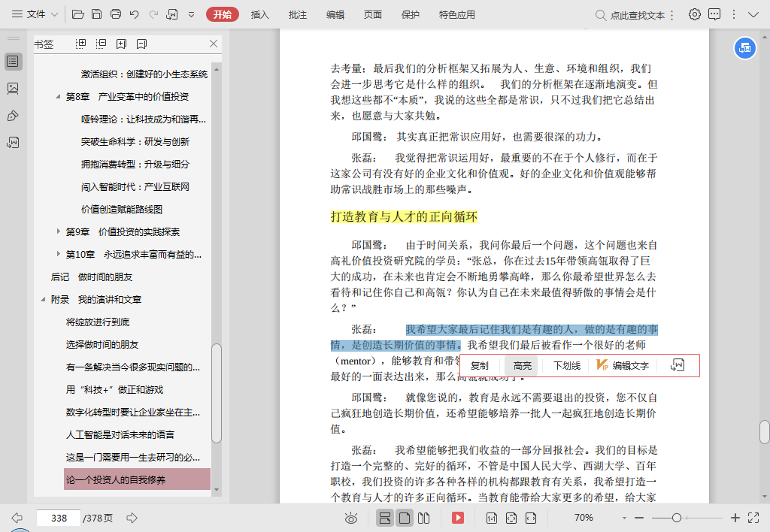Screen dimensions: 770x532
Task: Toggle the two-page view mode
Action: point(424,518)
